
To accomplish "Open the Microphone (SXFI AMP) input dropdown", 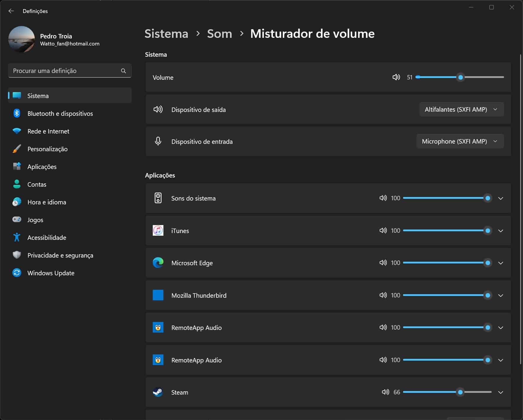I will pos(460,141).
